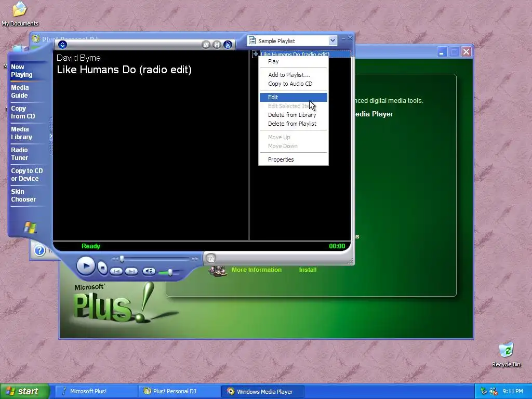This screenshot has width=532, height=399.
Task: Click the Stop playback button
Action: point(102,268)
